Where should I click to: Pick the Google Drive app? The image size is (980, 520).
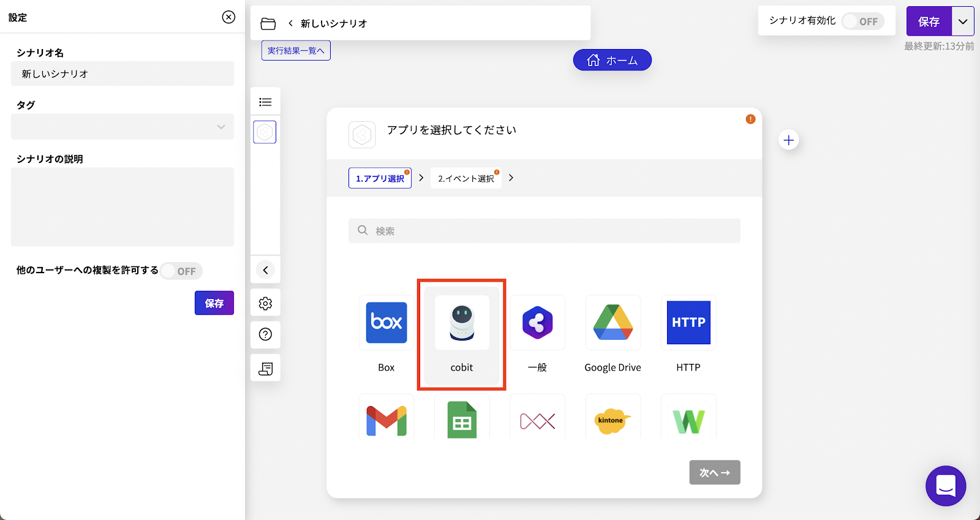612,323
